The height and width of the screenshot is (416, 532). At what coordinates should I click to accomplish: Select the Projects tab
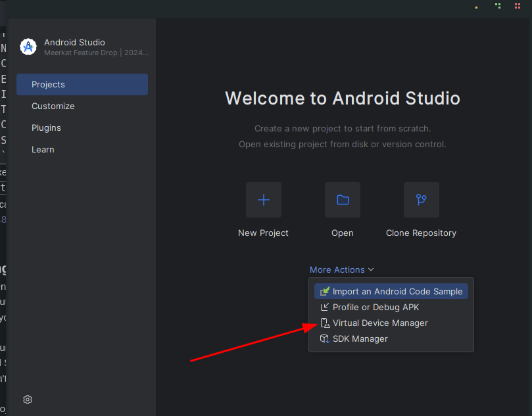click(82, 84)
